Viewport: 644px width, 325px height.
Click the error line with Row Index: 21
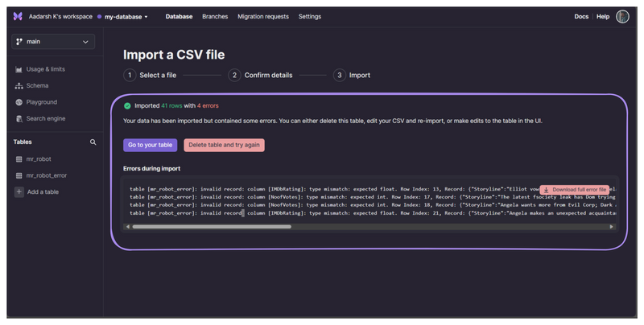pos(372,213)
